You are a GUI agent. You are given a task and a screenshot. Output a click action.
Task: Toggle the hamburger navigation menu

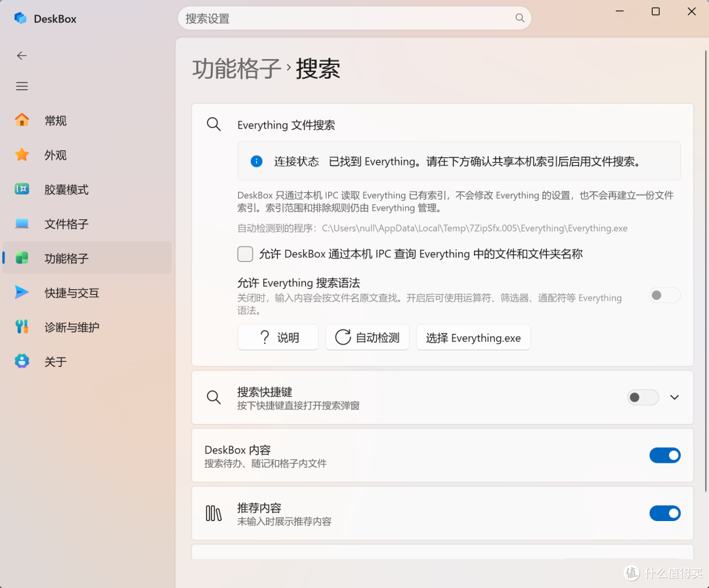click(x=22, y=86)
